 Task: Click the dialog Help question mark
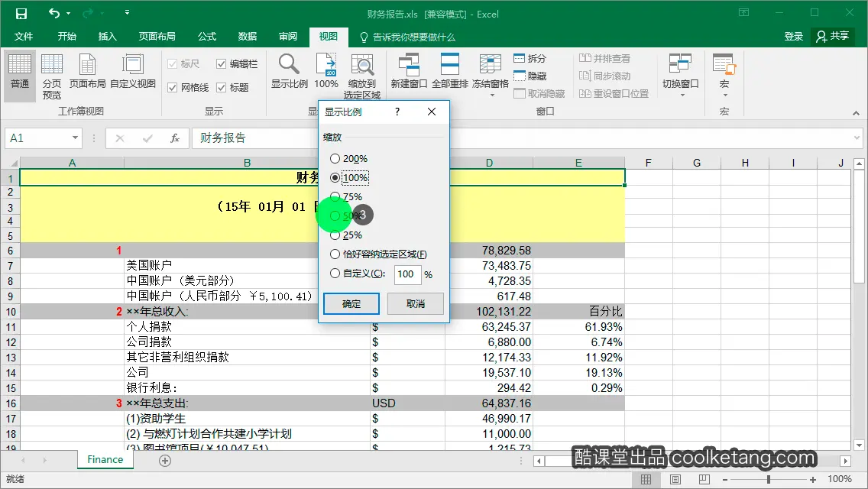coord(397,112)
